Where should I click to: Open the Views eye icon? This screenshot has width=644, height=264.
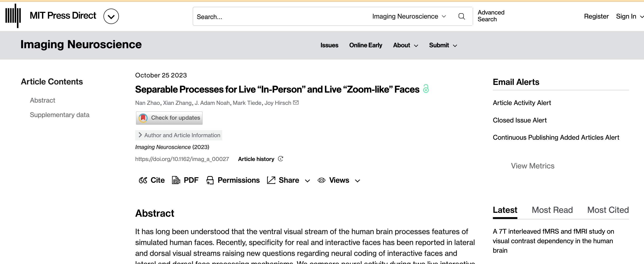[x=322, y=180]
